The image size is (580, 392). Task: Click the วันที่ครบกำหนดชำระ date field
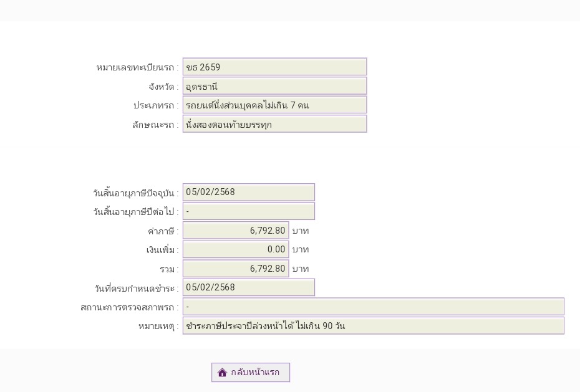(x=249, y=287)
